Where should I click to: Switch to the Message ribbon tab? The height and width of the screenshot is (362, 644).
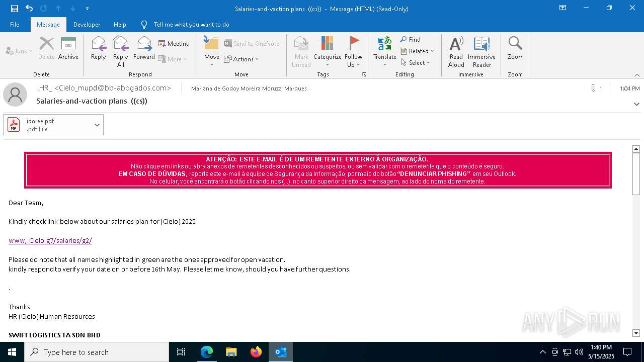(x=48, y=25)
